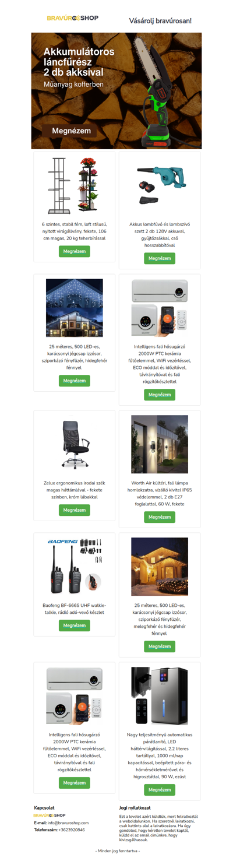The height and width of the screenshot is (868, 233).
Task: Click Megnézem under the leaf blower set
Action: [160, 258]
